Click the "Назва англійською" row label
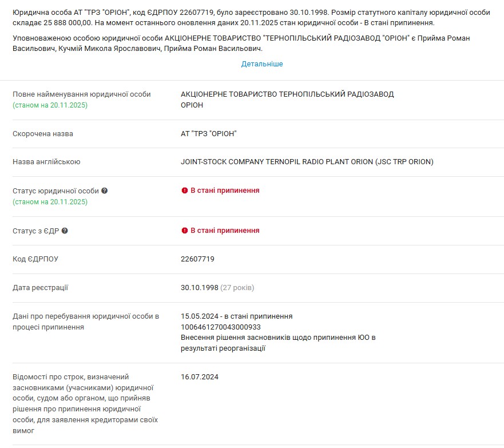The width and height of the screenshot is (504, 448). tap(46, 162)
